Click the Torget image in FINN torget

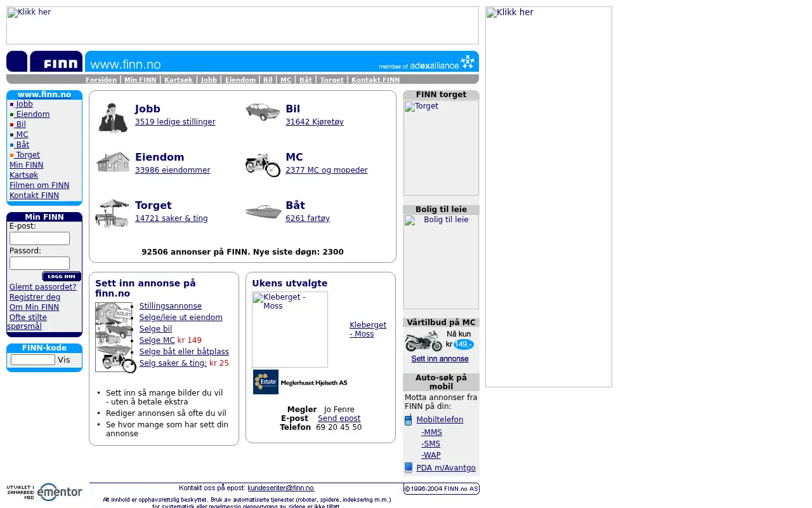point(441,148)
